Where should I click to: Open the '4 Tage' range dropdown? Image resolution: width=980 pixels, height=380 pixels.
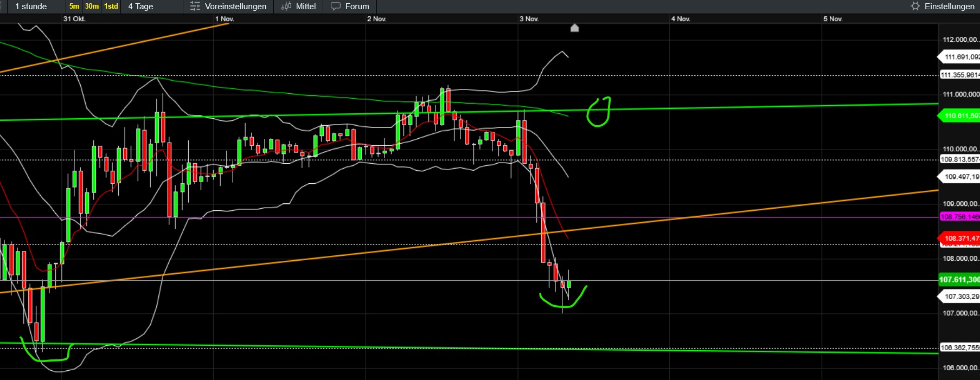(141, 7)
